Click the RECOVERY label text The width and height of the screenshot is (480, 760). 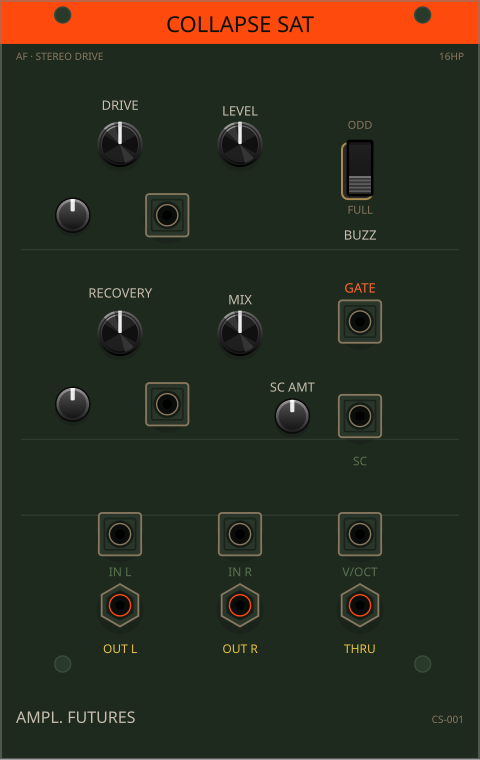[x=120, y=293]
